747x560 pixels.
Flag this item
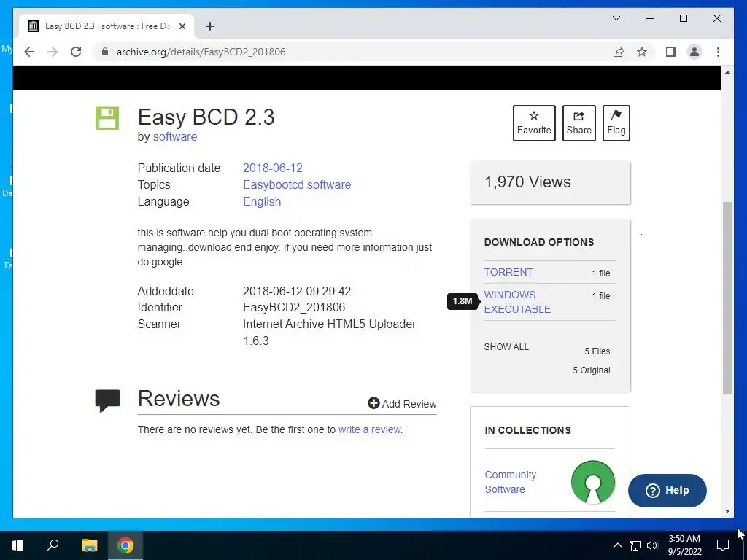616,122
